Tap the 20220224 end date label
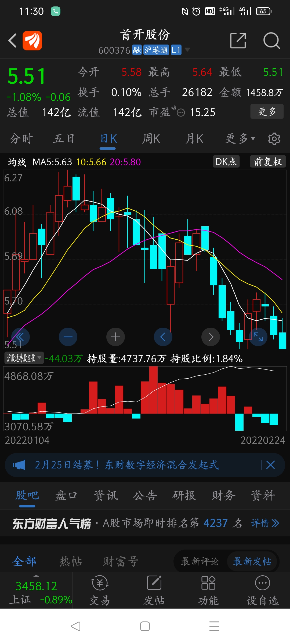This screenshot has height=644, width=290. pos(263,440)
